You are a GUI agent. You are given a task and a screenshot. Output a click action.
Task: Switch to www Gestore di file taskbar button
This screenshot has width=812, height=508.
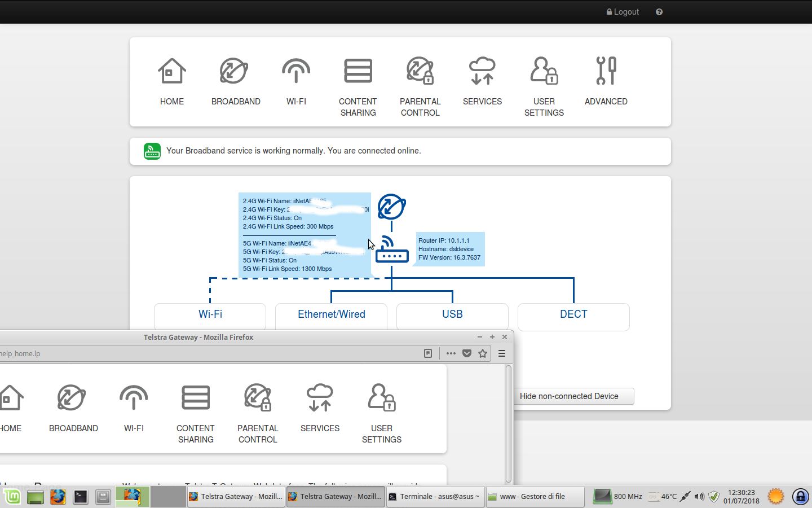tap(535, 497)
